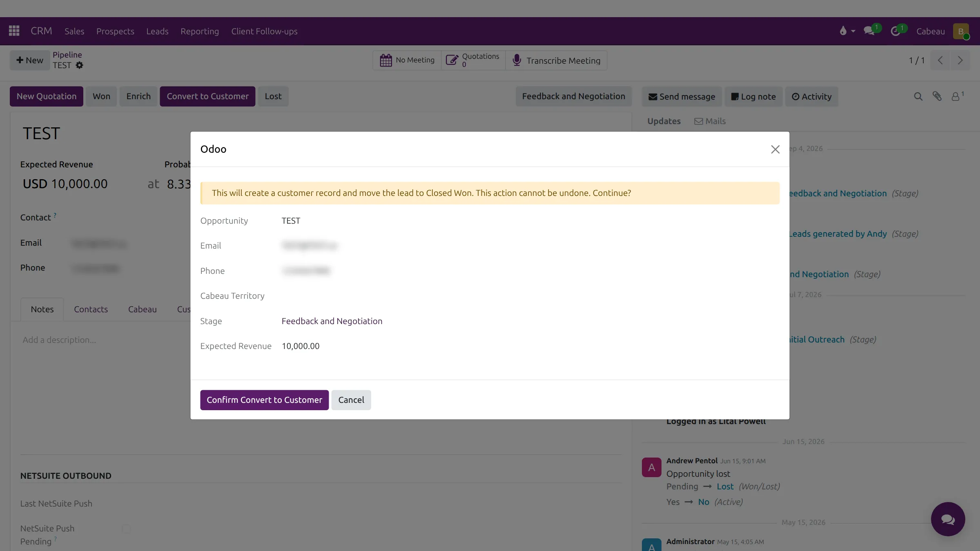This screenshot has height=551, width=980.
Task: Click the No Meeting calendar button
Action: [x=407, y=60]
